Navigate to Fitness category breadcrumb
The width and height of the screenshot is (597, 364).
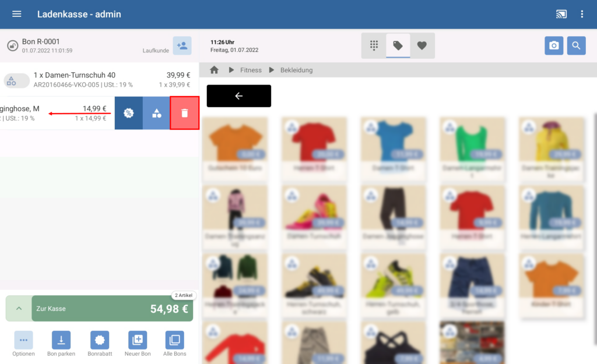point(251,70)
